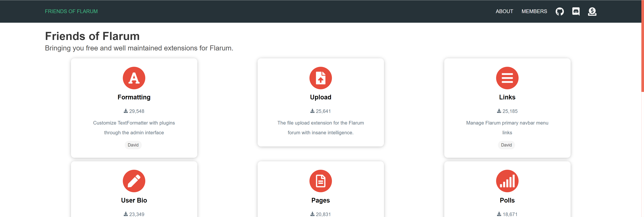Click the 20,831 download count

tap(323, 214)
